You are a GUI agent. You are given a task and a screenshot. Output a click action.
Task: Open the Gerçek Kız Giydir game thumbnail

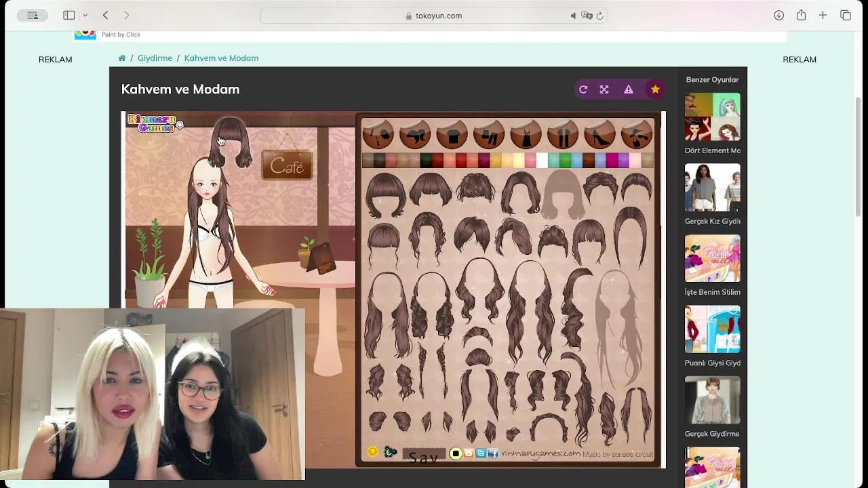[x=712, y=188]
